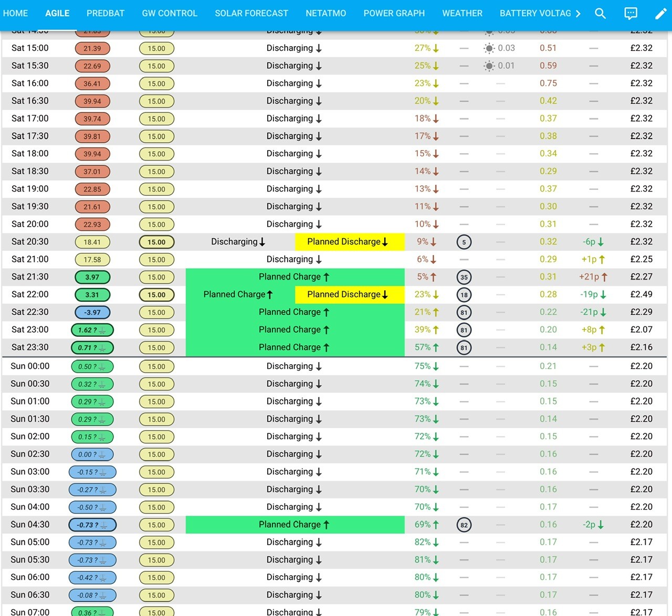The image size is (672, 616).
Task: Click the sun icon in Sat 15:00 row
Action: pos(489,48)
